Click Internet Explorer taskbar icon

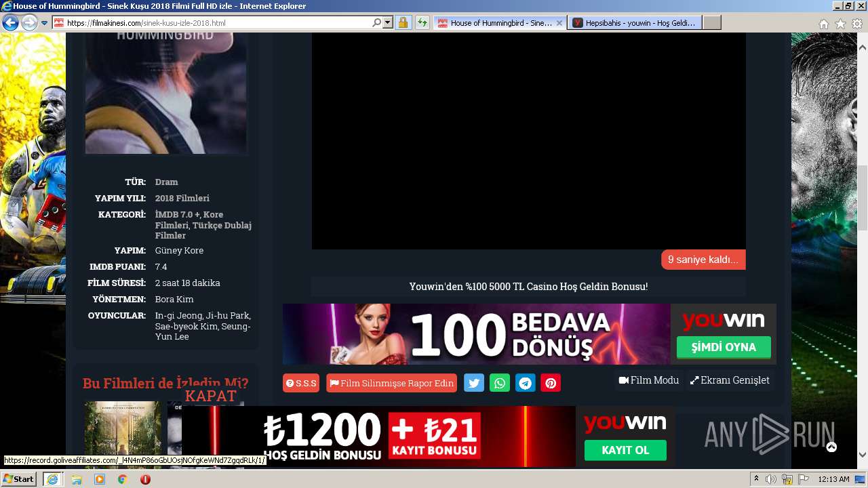point(53,479)
